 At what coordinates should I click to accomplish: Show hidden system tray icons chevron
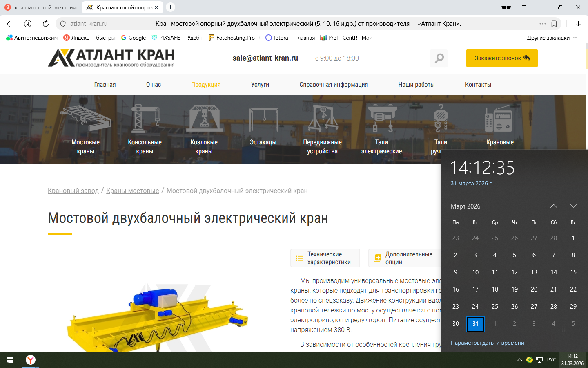(519, 360)
